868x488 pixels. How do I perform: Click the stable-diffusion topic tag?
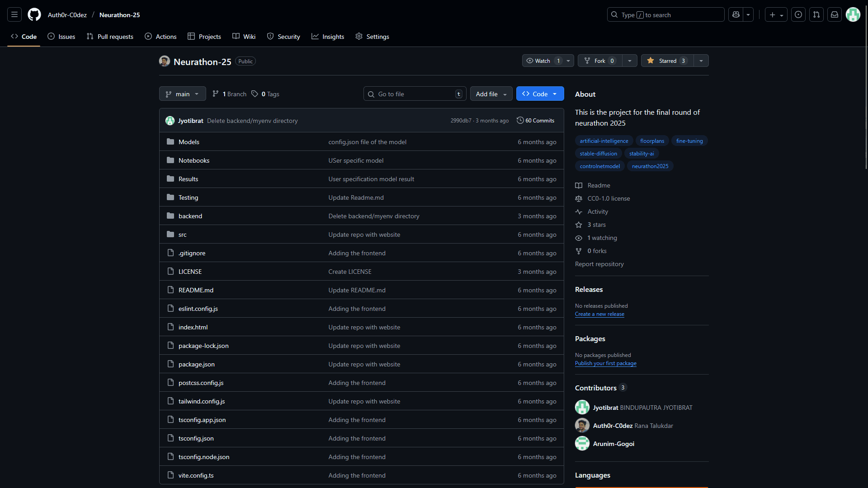pos(598,154)
